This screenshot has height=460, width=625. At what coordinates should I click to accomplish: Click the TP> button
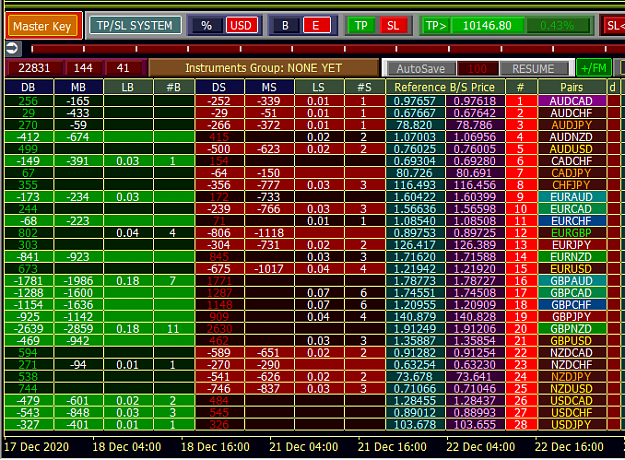[436, 26]
